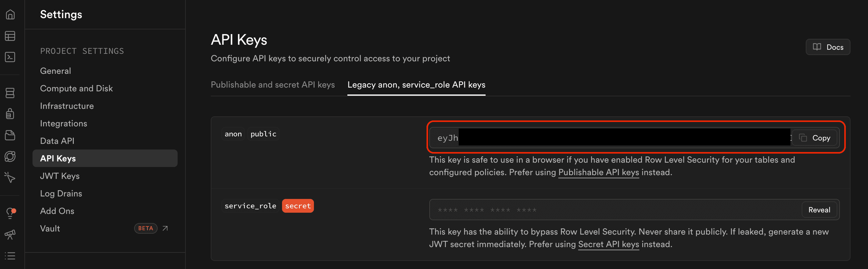Screen dimensions: 868x269
Task: Open the Reports telescope icon
Action: (10, 234)
